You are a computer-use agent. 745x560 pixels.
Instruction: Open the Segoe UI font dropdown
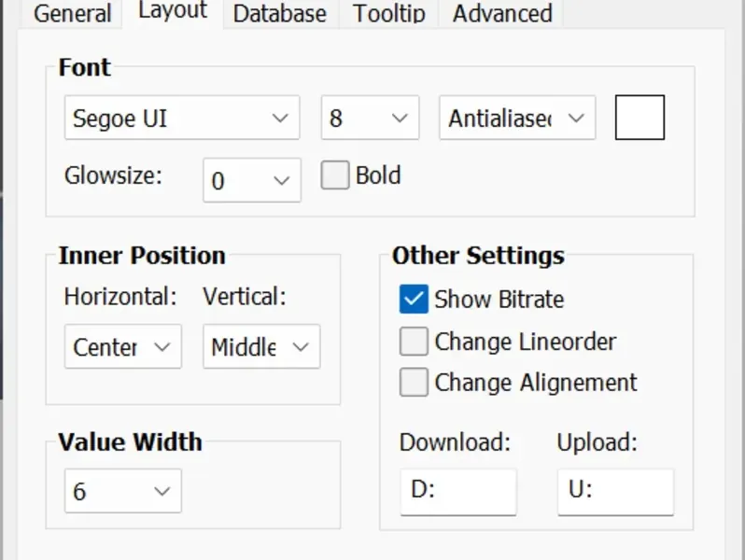coord(182,118)
